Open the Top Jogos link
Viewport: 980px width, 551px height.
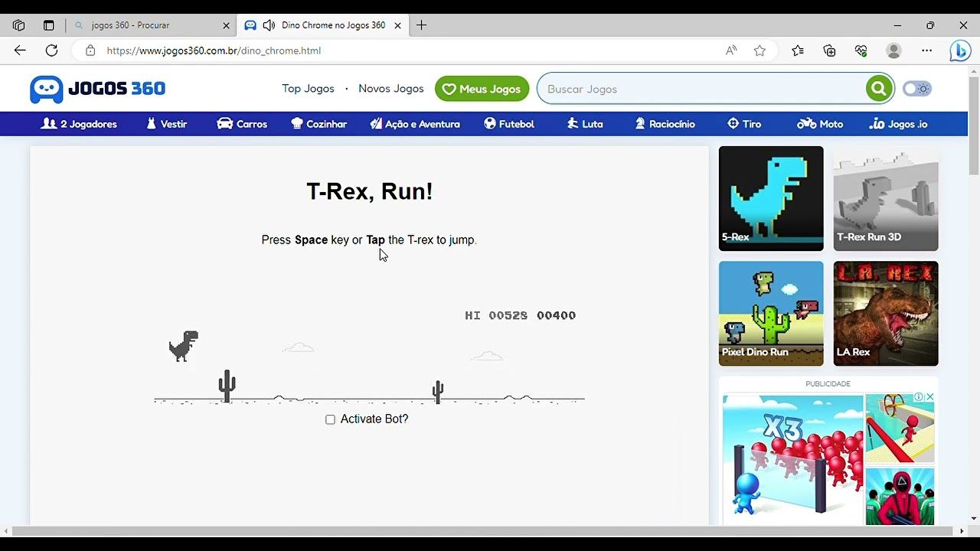click(308, 89)
